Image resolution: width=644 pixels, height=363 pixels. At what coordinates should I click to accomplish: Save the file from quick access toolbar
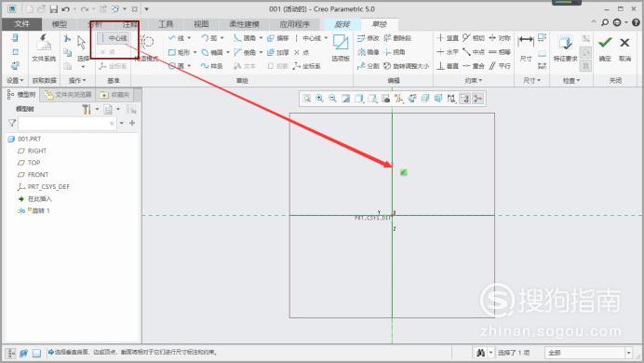(x=53, y=9)
